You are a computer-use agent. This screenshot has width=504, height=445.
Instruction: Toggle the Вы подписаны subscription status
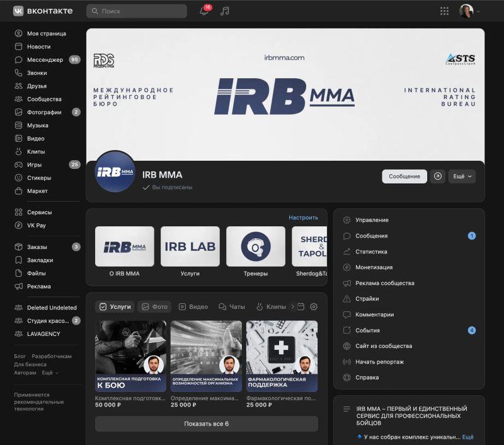168,187
